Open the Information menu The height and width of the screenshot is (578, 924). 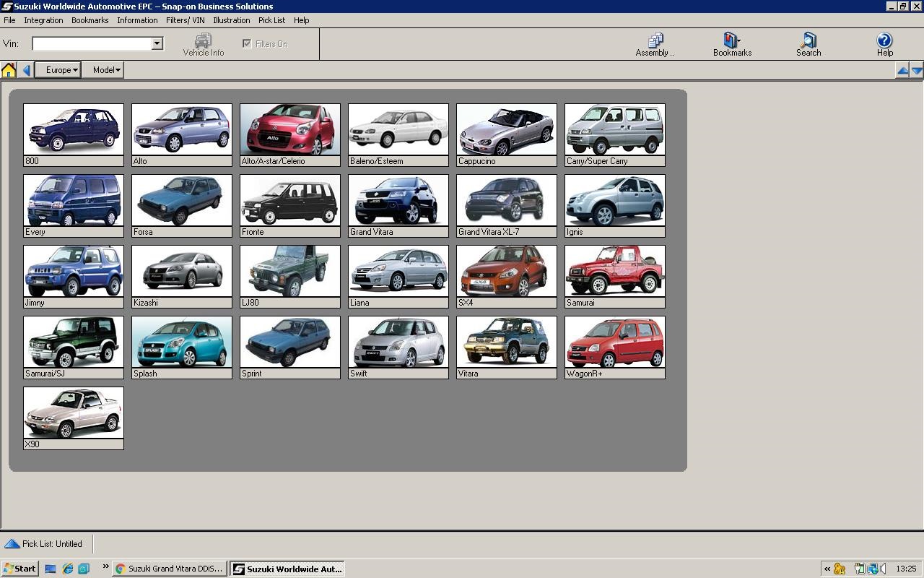point(137,20)
